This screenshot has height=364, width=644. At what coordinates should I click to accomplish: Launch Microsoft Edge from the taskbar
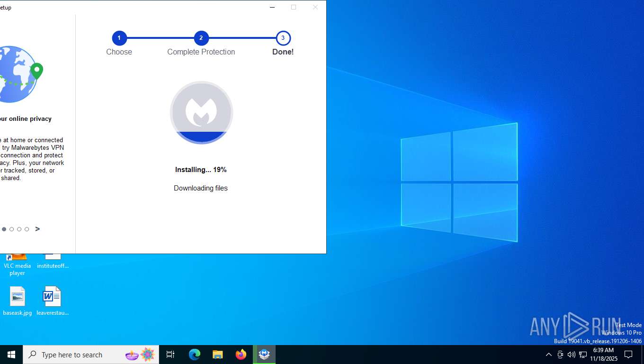coord(195,355)
